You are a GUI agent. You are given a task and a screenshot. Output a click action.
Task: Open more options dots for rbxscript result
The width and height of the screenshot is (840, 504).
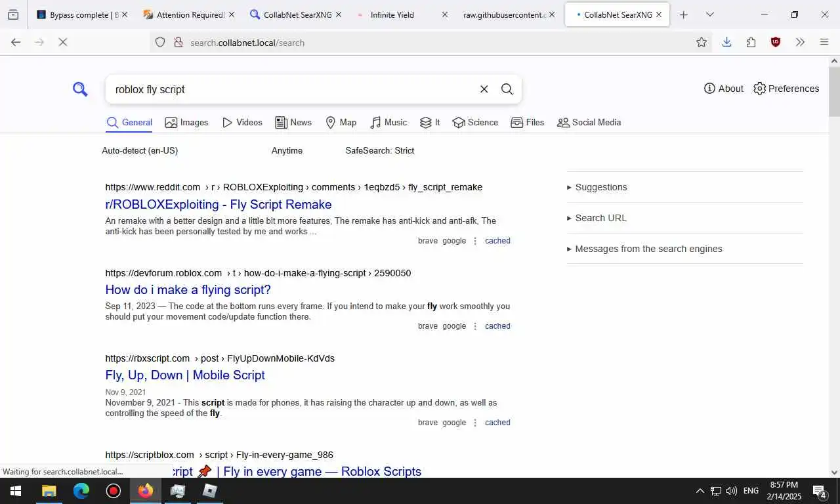click(x=475, y=423)
